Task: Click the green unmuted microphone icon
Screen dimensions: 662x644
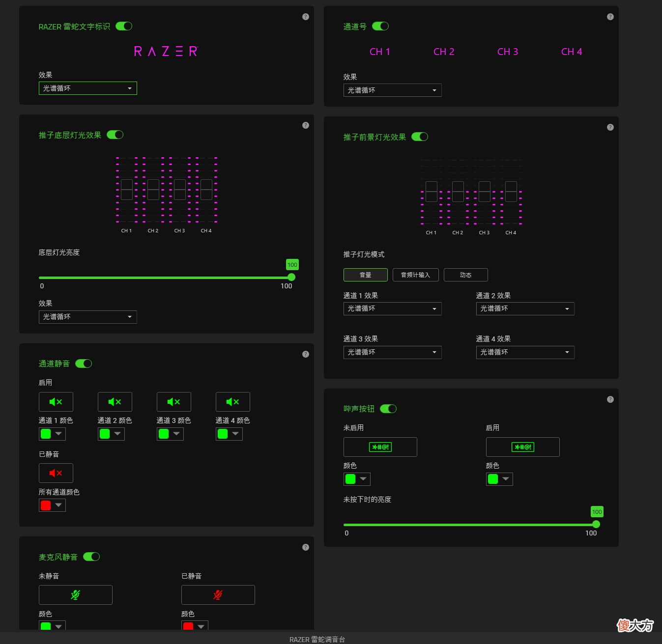Action: [x=76, y=595]
